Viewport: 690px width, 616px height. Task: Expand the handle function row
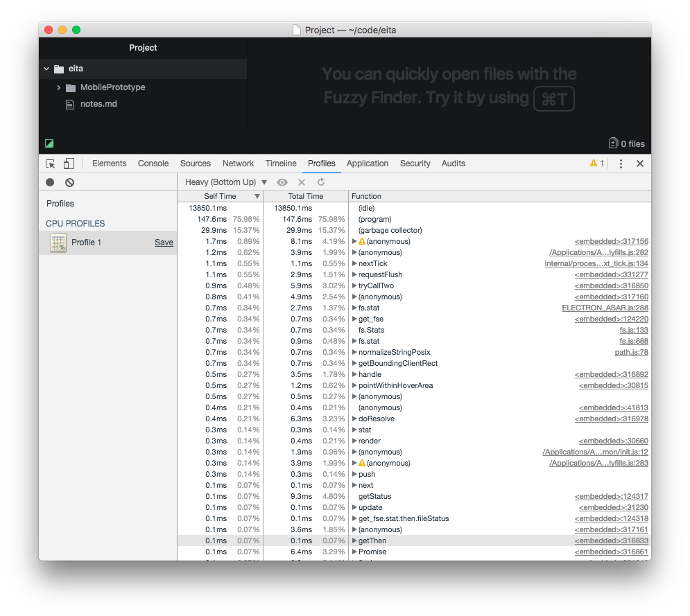354,374
